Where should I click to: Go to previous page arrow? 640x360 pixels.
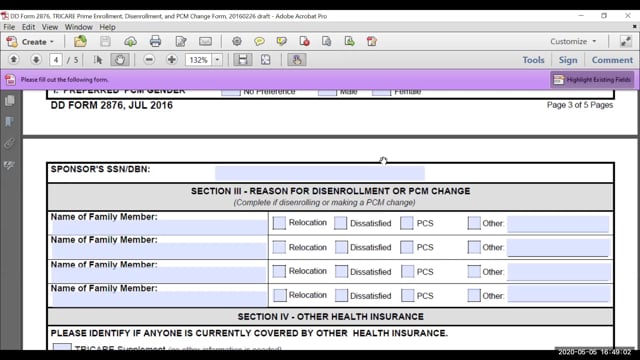(x=13, y=60)
